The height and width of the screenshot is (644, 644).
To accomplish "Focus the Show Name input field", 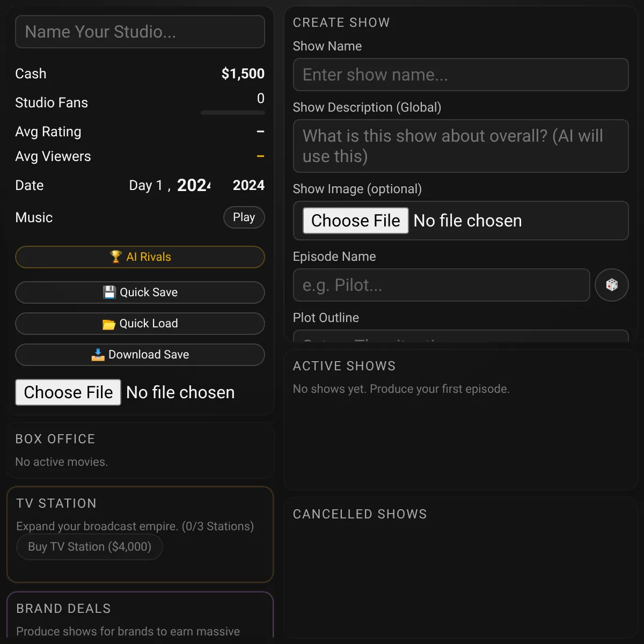I will 460,75.
